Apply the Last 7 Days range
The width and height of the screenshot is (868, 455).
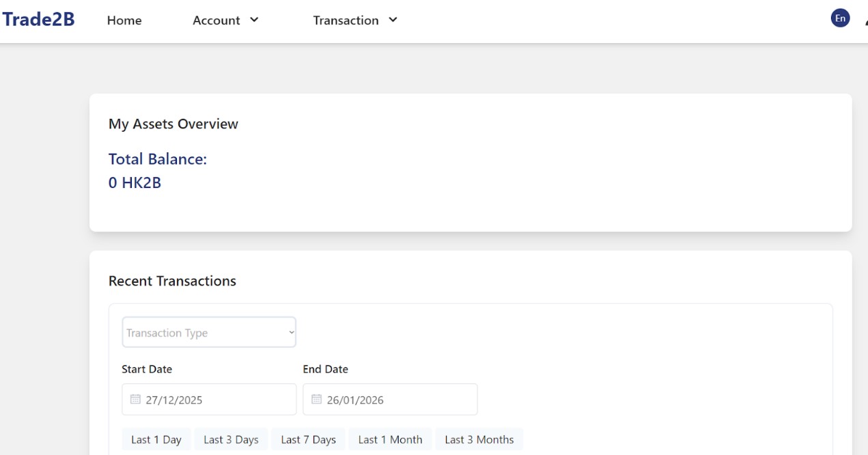(308, 439)
